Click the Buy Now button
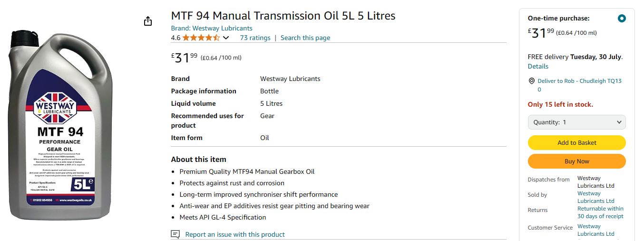 pos(577,161)
